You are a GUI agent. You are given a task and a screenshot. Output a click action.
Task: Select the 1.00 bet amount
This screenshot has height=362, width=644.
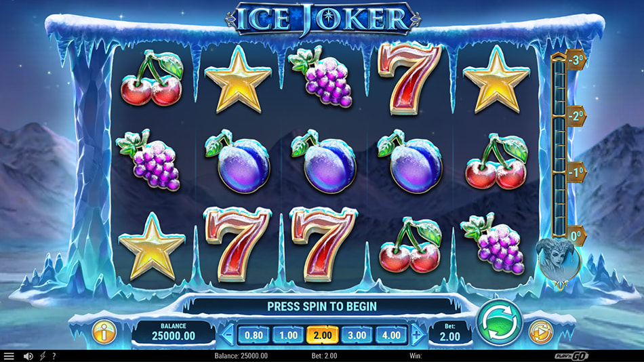pyautogui.click(x=288, y=336)
